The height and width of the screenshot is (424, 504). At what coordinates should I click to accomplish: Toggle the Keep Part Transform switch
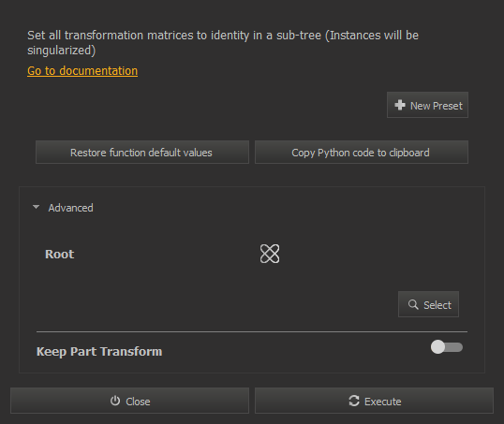click(447, 347)
